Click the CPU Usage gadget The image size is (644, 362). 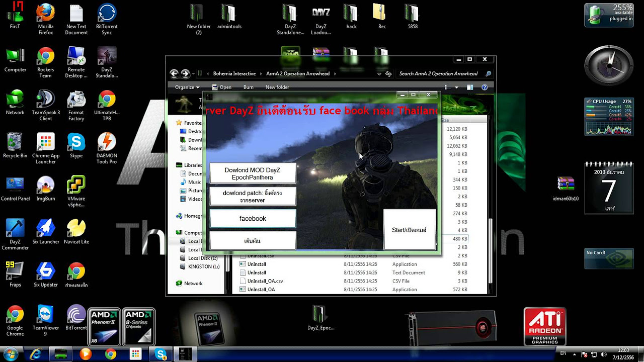coord(608,117)
